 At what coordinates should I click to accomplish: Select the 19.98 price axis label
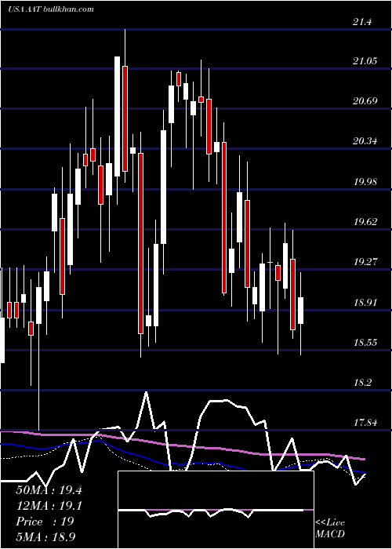[x=365, y=182]
